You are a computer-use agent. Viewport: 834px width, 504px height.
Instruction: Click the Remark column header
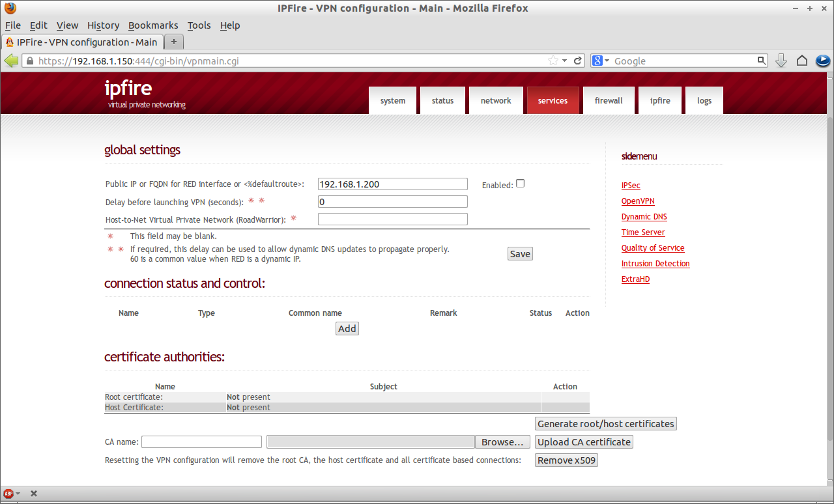pos(444,313)
